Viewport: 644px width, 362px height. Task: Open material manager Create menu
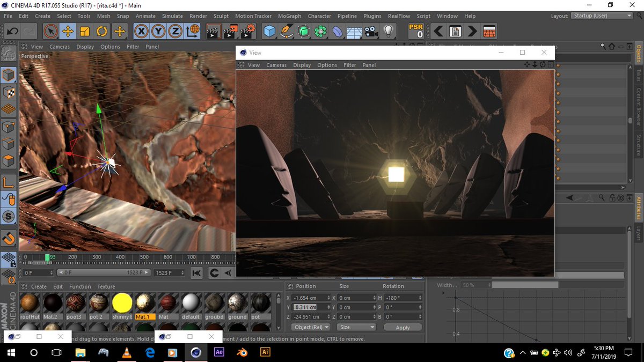39,286
